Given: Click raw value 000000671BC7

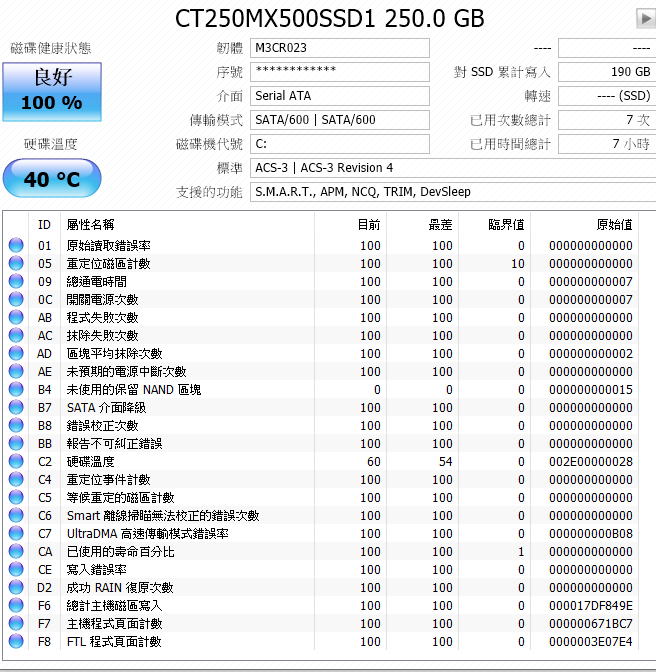Looking at the screenshot, I should (x=591, y=624).
